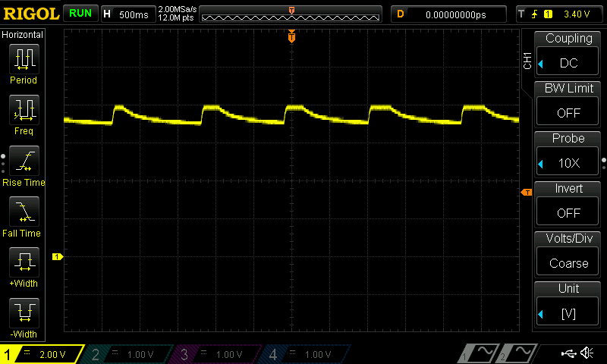Click the USB connection status icon
This screenshot has height=364, width=607.
[568, 353]
